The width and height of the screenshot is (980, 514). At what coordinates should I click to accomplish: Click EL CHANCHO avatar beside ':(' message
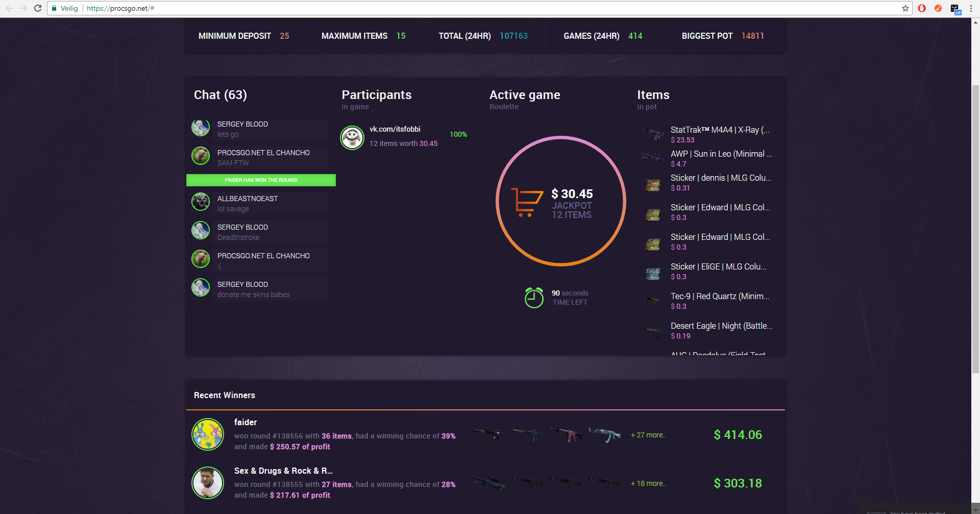[201, 259]
